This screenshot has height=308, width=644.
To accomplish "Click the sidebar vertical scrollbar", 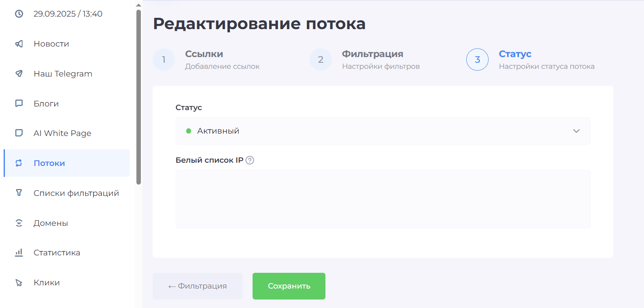I will 138,97.
